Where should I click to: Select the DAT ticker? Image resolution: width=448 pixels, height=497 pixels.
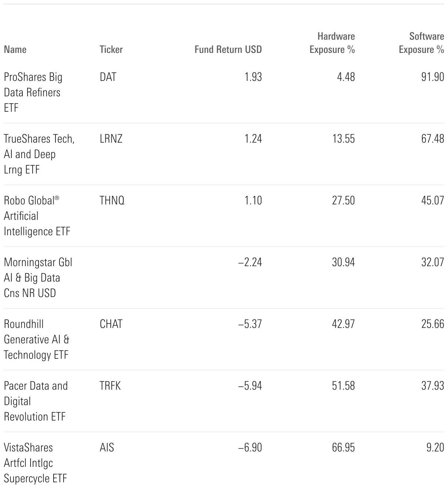click(x=108, y=77)
